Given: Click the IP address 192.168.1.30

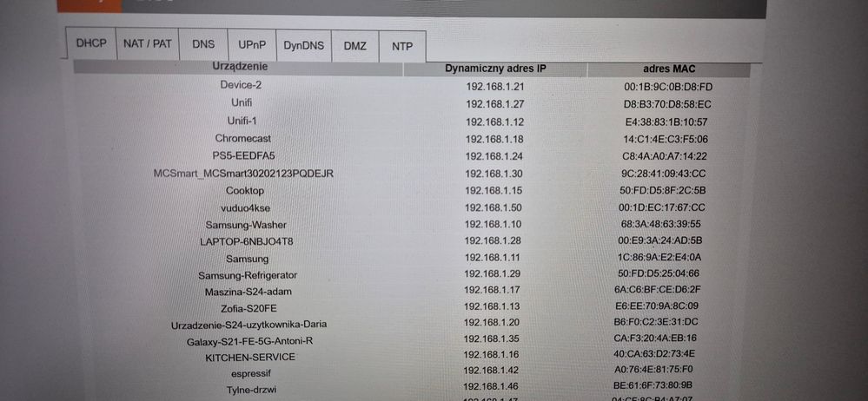Looking at the screenshot, I should click(494, 174).
